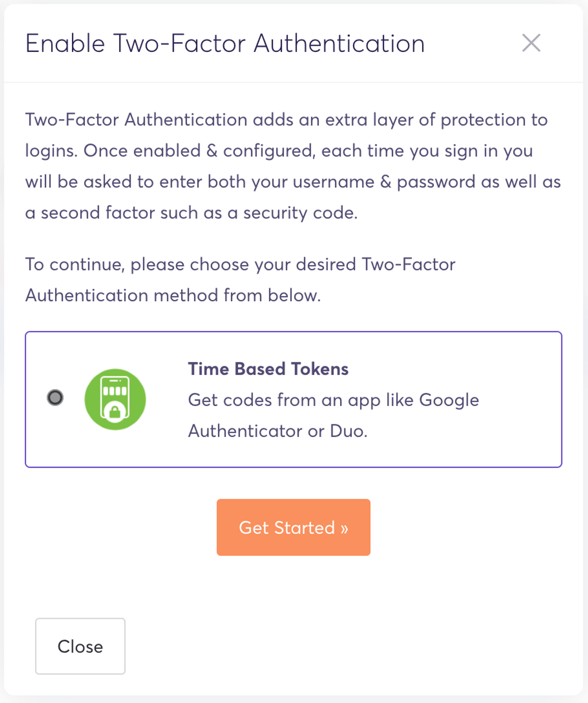Click the "Get codes from an app" description line

[x=333, y=400]
